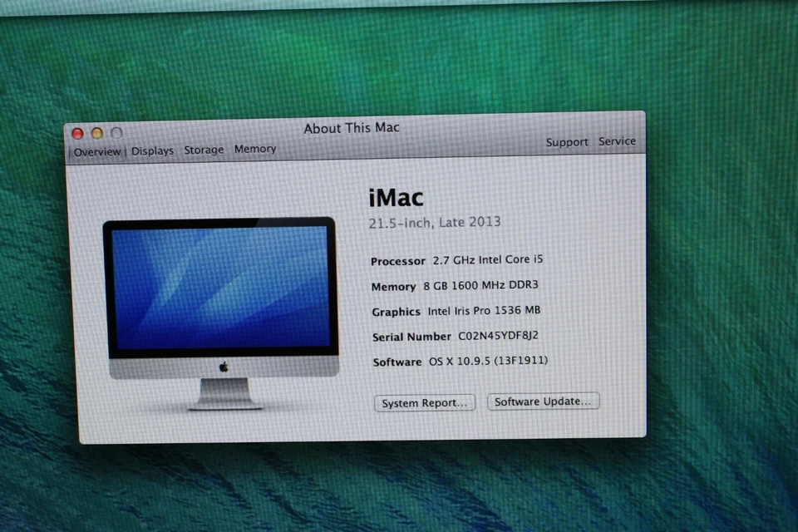Image resolution: width=798 pixels, height=532 pixels.
Task: Click the red close icon
Action: coord(77,133)
